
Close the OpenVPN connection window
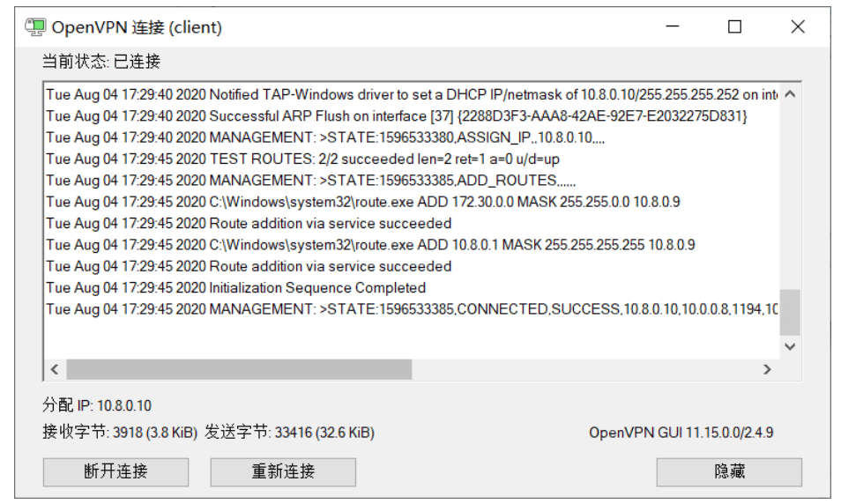tap(798, 26)
